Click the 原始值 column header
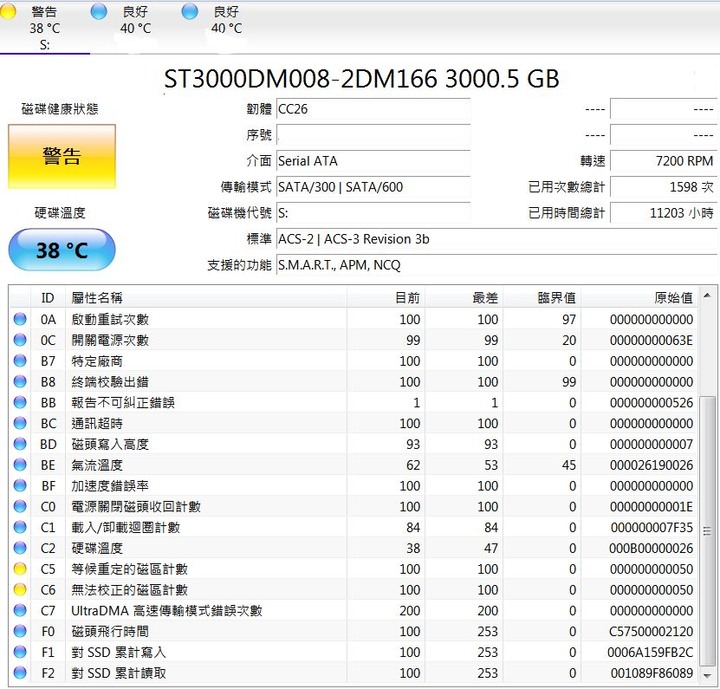This screenshot has width=720, height=689. (x=639, y=298)
